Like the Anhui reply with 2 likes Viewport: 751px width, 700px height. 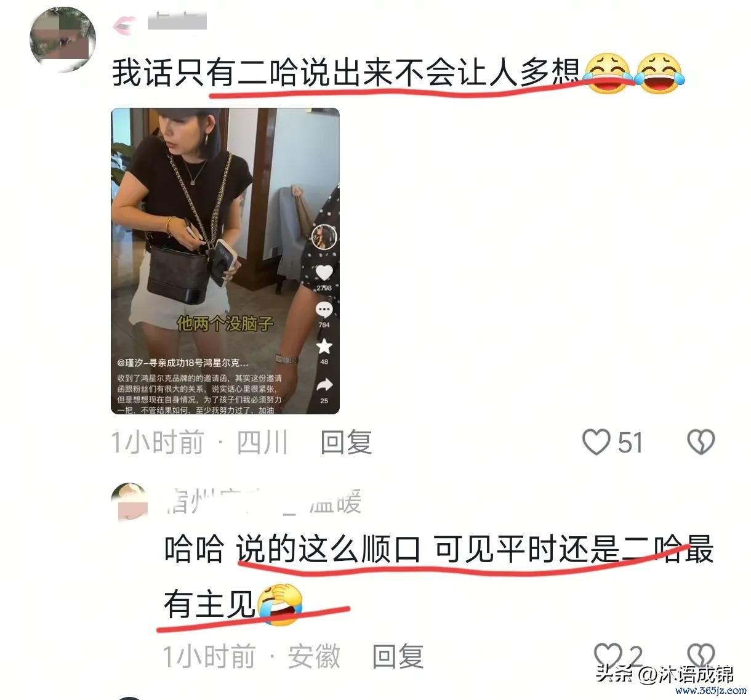point(608,654)
